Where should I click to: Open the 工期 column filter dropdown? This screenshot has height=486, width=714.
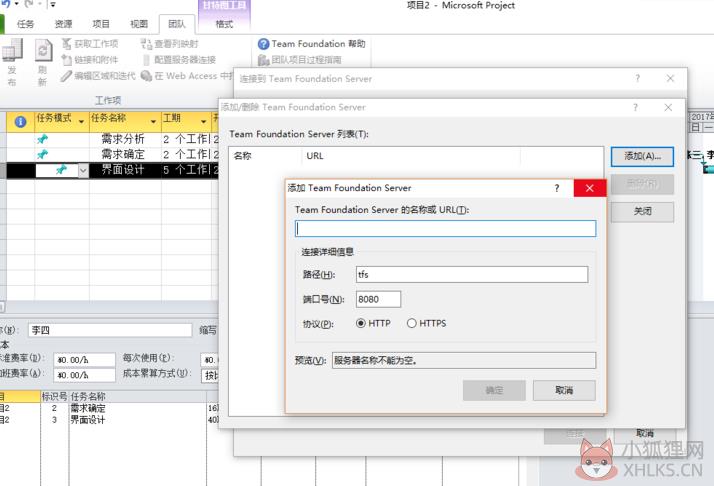[x=204, y=121]
